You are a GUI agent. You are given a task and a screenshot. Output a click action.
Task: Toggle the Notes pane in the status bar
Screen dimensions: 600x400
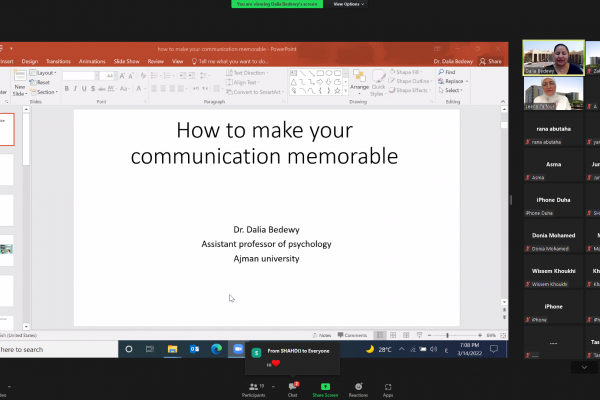[x=323, y=335]
